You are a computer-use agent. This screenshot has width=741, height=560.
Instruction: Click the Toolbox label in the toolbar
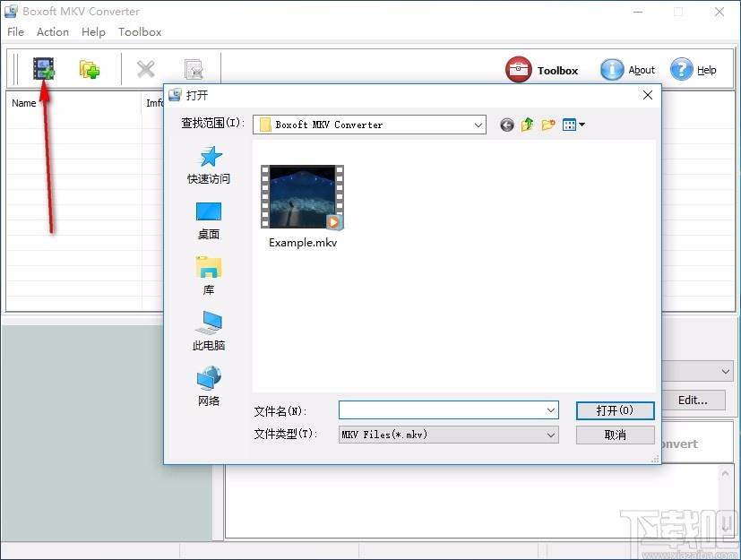tap(557, 71)
